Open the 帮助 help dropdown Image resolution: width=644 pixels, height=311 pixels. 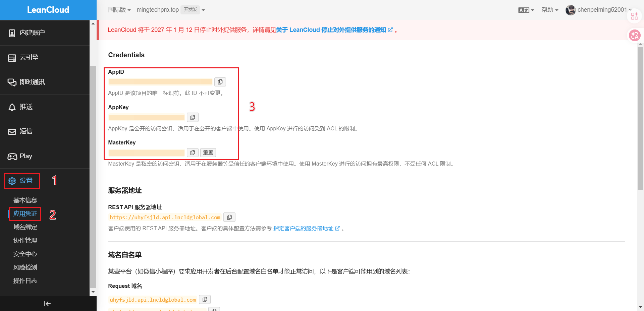pyautogui.click(x=549, y=10)
